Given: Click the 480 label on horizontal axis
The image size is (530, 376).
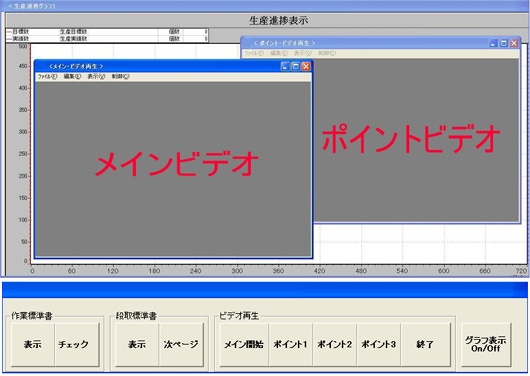Looking at the screenshot, I should (x=361, y=271).
